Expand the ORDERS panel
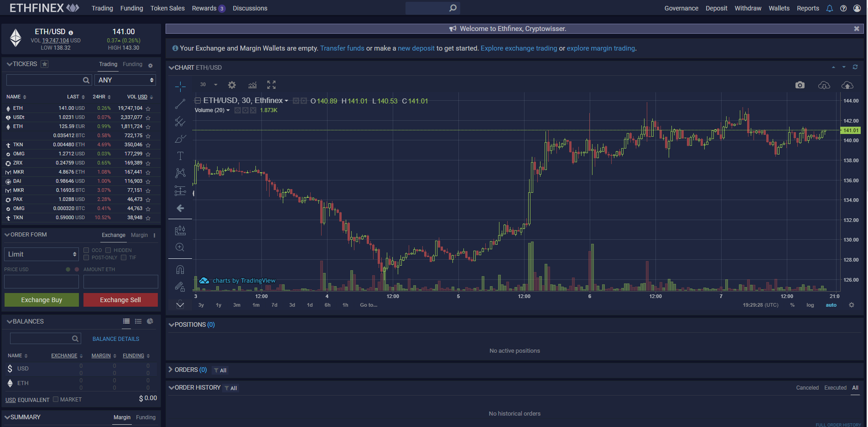The height and width of the screenshot is (427, 868). pos(171,370)
